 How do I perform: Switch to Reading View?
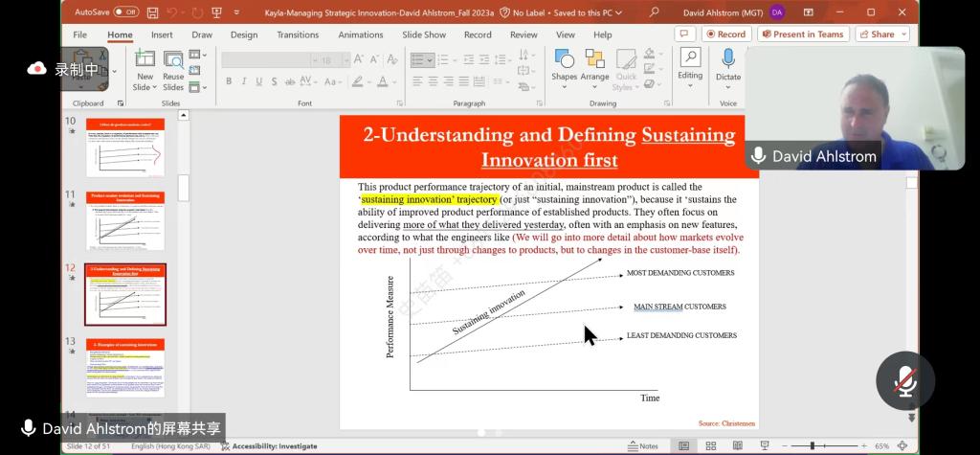pyautogui.click(x=736, y=446)
